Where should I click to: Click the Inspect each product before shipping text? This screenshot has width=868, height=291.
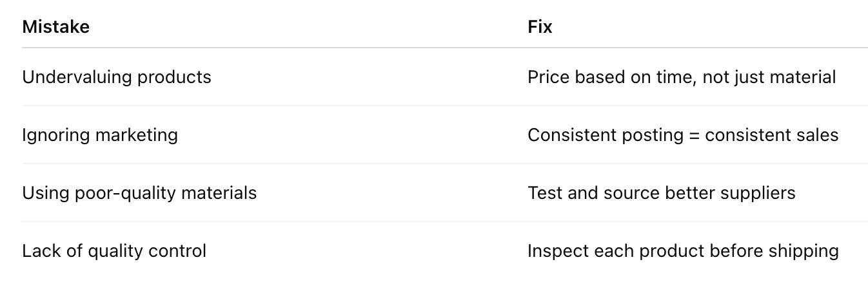pos(683,250)
